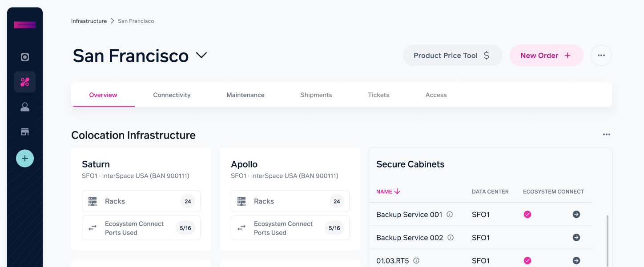This screenshot has height=267, width=644.
Task: Open Backup Service 002 row arrow
Action: pos(576,238)
